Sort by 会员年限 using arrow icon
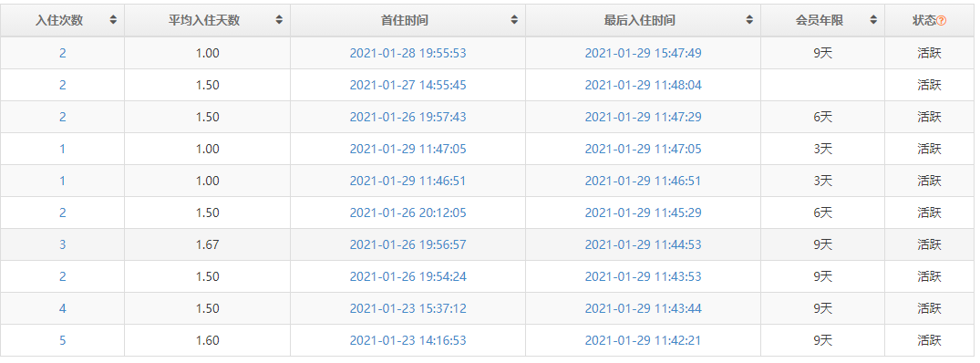Viewport: 980px width, 363px height. point(872,20)
